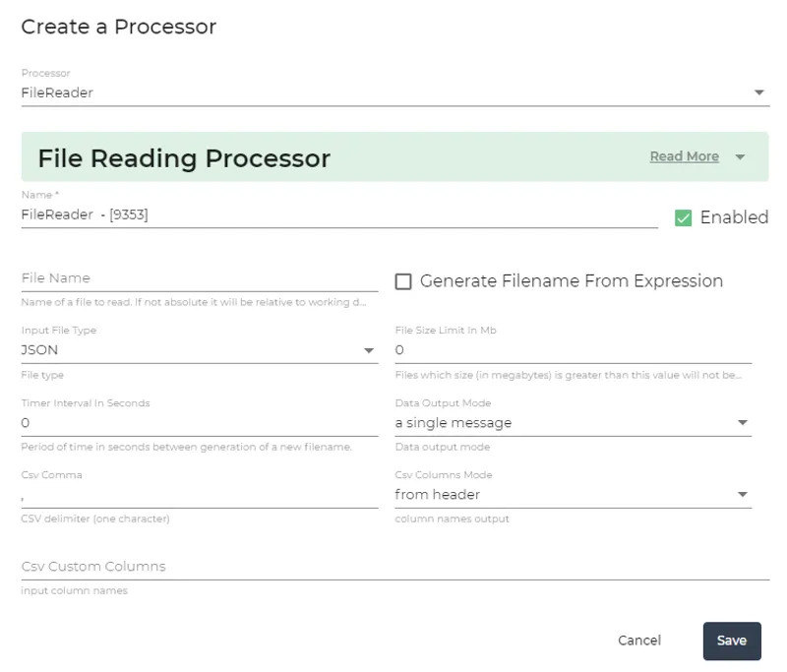This screenshot has width=787, height=672.
Task: Click the Cancel button
Action: pos(639,641)
